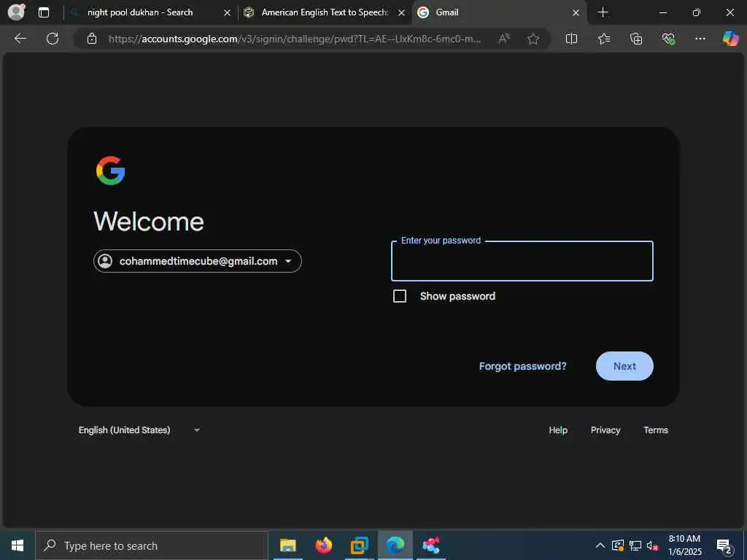Open a new tab with plus button
Viewport: 747px width, 560px height.
click(603, 12)
